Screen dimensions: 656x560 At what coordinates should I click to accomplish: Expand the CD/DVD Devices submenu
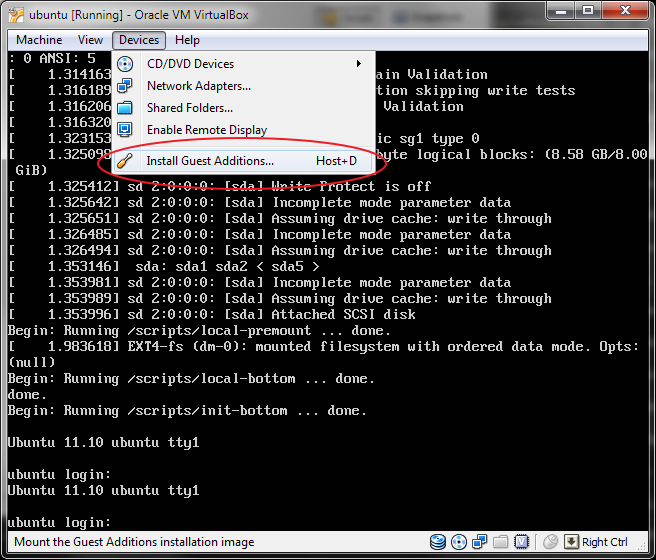coord(243,64)
